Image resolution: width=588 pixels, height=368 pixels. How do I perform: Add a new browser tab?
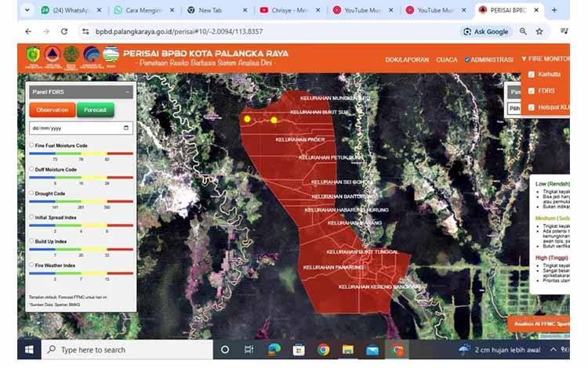point(554,10)
